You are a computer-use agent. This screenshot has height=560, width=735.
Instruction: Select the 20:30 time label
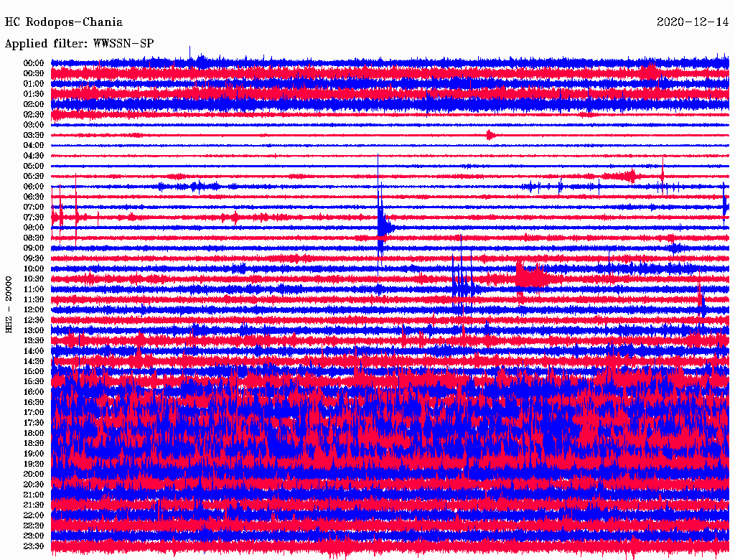coord(34,485)
